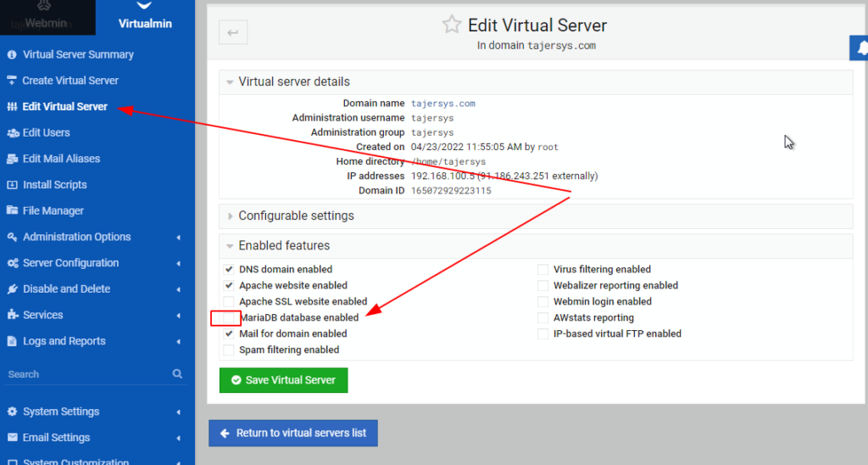The height and width of the screenshot is (465, 868).
Task: Switch to the Webmin tab
Action: click(x=47, y=17)
